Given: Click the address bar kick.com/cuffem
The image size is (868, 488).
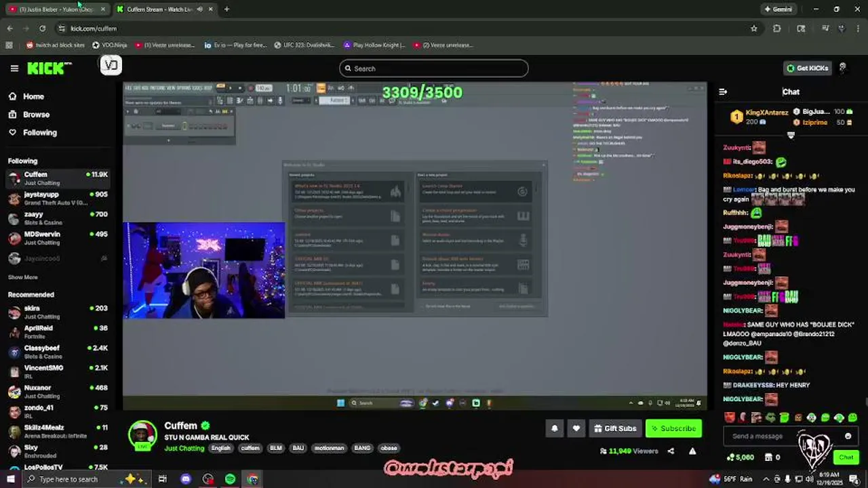Looking at the screenshot, I should coord(94,28).
